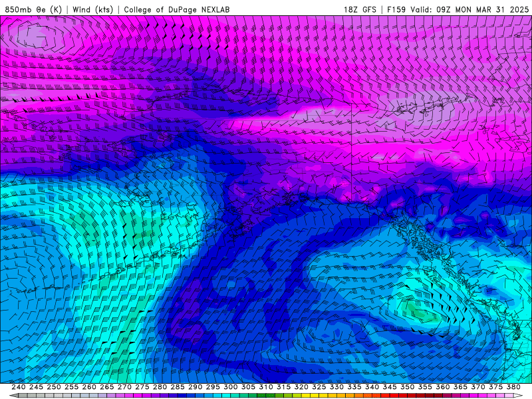The width and height of the screenshot is (532, 399).
Task: Select the dark blue swatch below 285
Action: 182,396
